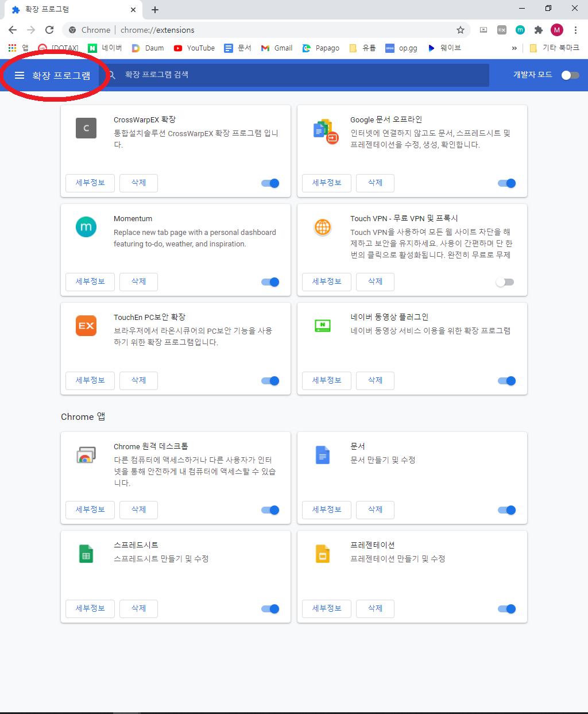
Task: Open the Gmail bookmark
Action: 277,48
